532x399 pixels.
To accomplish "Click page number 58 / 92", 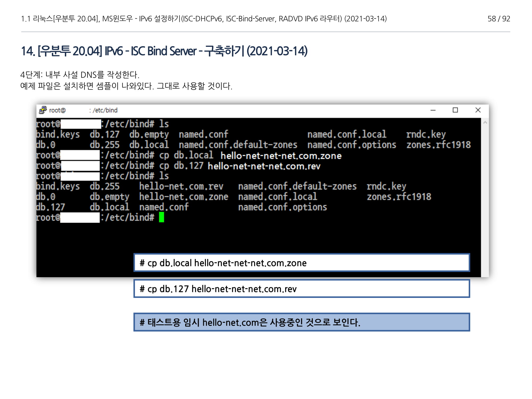I will pos(498,19).
